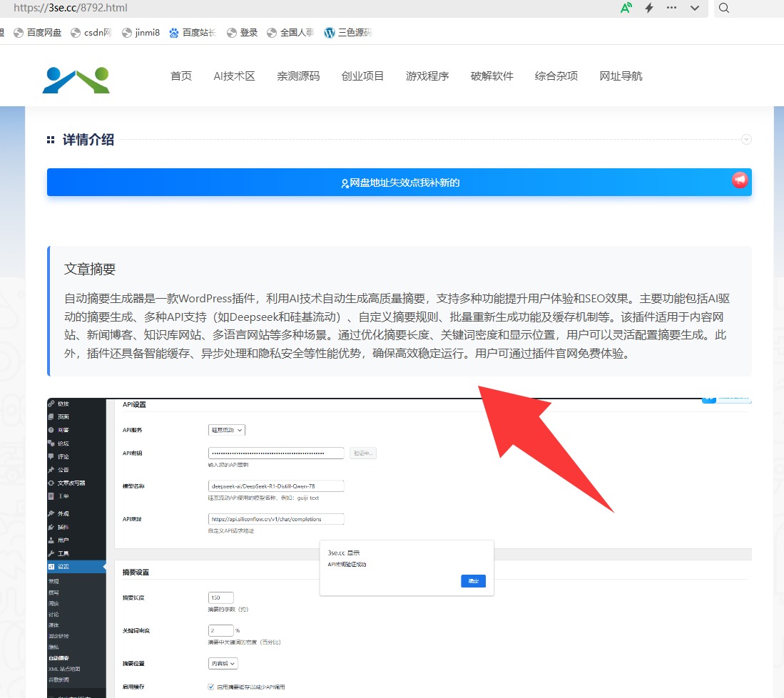
Task: Open the API服务 dropdown showing 硅基流动
Action: pyautogui.click(x=227, y=430)
